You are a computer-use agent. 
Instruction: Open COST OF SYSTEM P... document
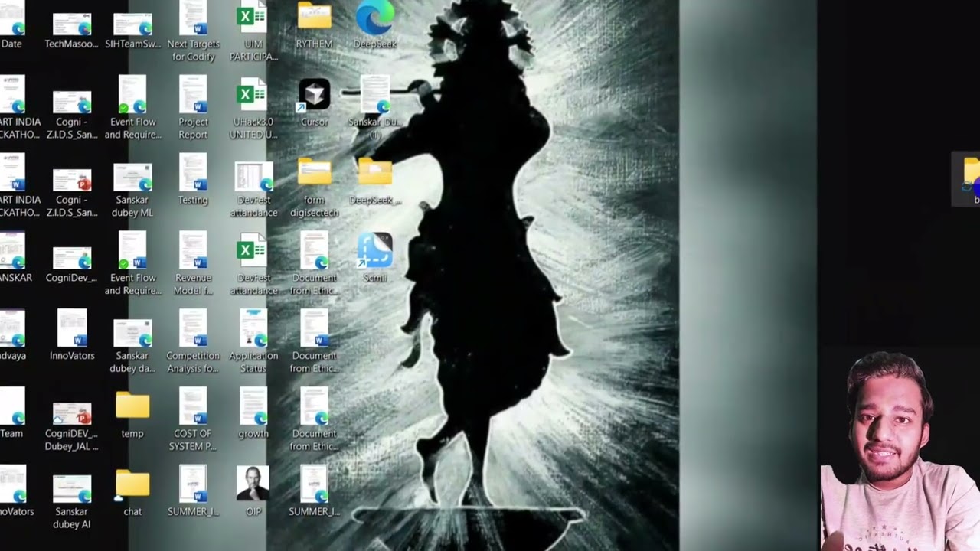click(x=193, y=407)
